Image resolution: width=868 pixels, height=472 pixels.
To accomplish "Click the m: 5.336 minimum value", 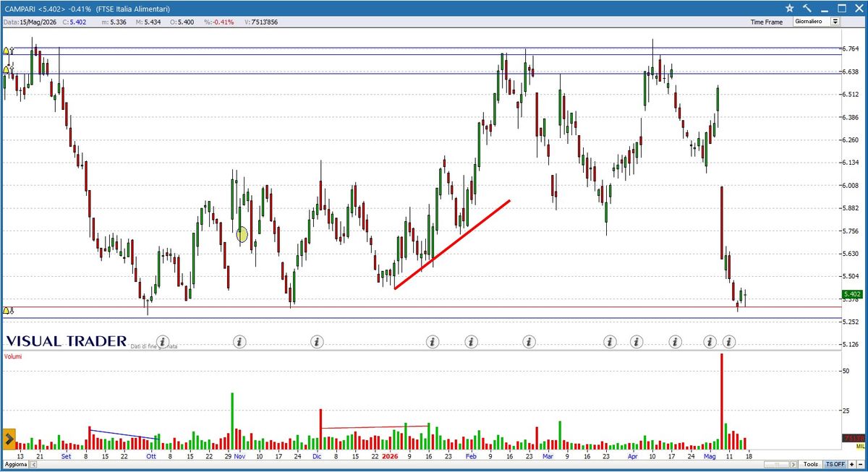I will 114,22.
